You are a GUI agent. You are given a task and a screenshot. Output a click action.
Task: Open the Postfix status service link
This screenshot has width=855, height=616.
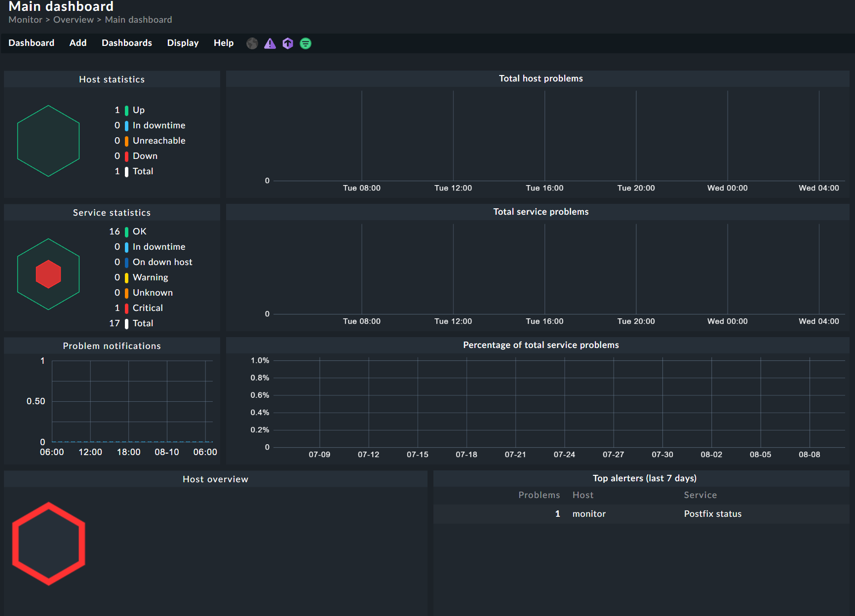[712, 514]
